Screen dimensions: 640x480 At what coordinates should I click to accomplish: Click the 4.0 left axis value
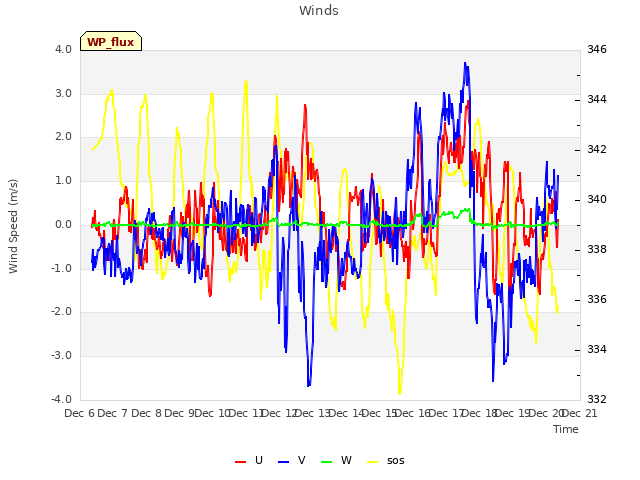point(63,49)
